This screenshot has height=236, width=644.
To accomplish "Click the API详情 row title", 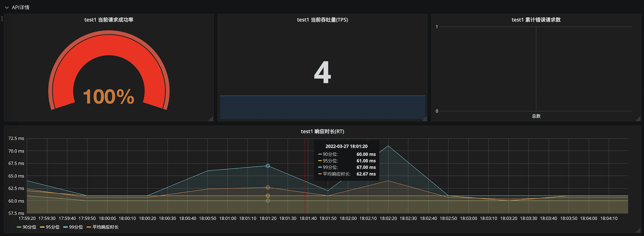I will 20,7.
